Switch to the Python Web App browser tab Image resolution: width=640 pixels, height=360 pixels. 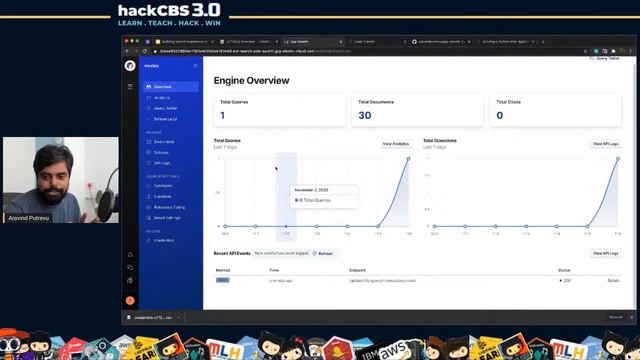[x=505, y=42]
